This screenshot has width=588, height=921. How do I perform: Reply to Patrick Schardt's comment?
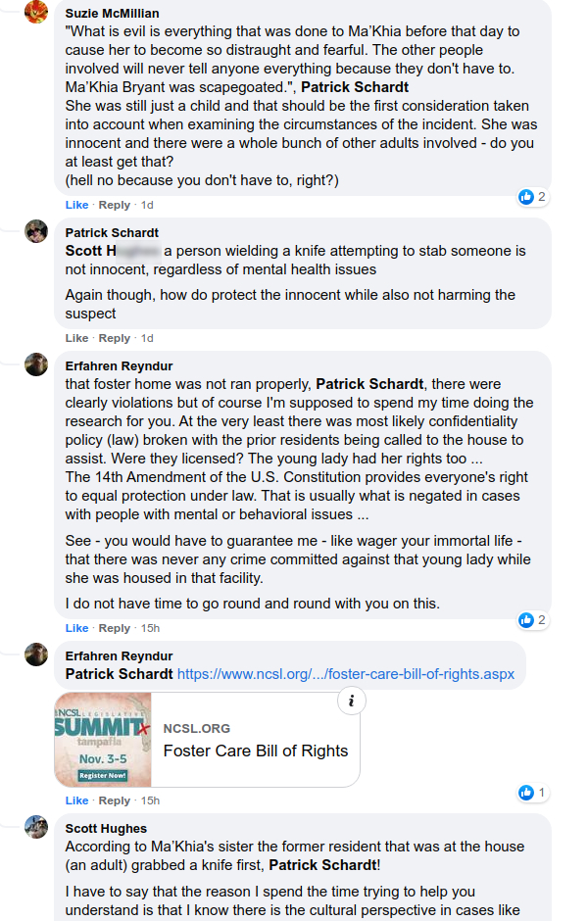pos(115,338)
